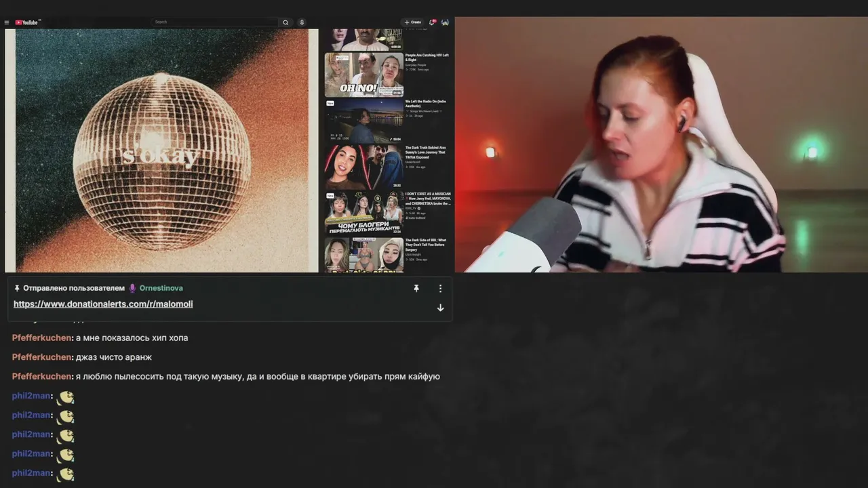Open the "OH NO!" video thumbnail

pyautogui.click(x=363, y=75)
